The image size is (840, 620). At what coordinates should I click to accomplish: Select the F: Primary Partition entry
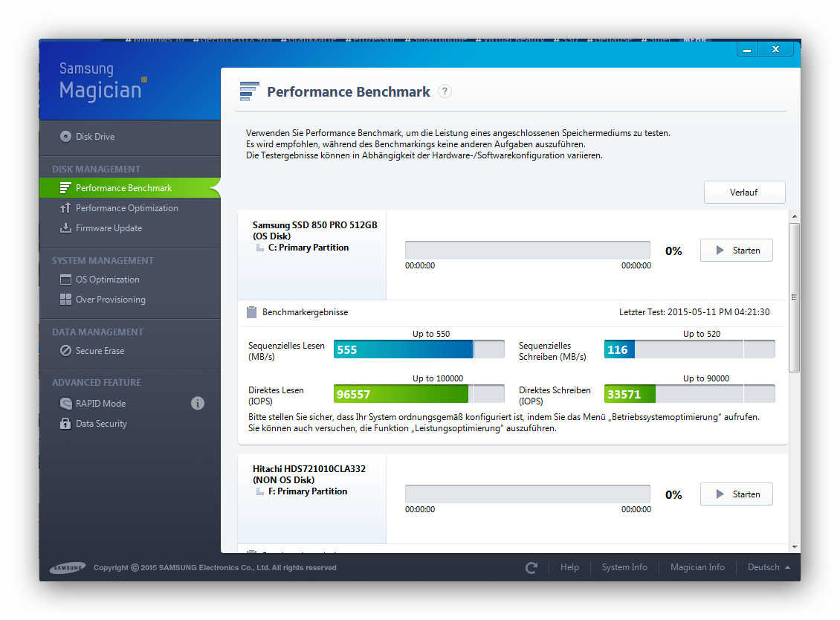click(x=308, y=491)
